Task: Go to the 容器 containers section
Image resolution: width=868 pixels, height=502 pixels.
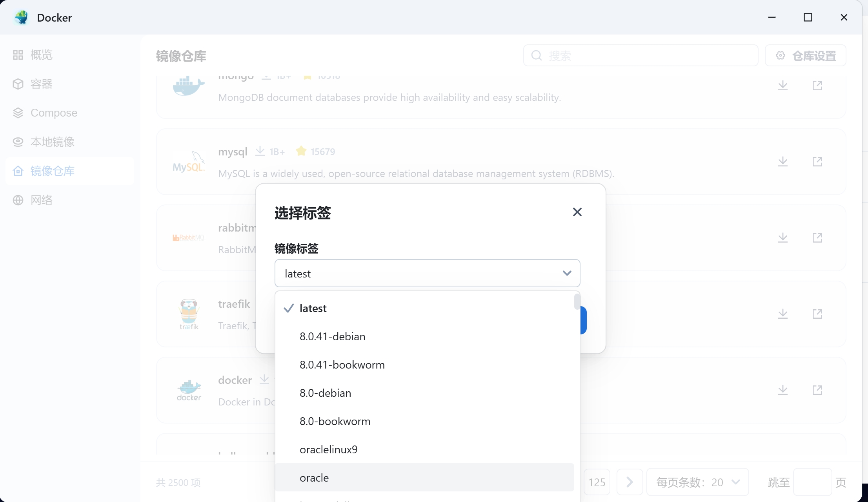Action: click(x=70, y=84)
